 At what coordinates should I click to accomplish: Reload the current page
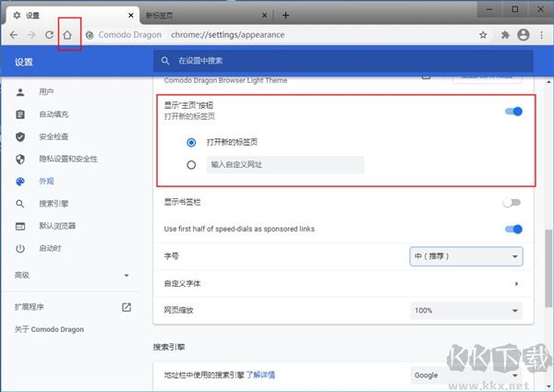click(49, 35)
